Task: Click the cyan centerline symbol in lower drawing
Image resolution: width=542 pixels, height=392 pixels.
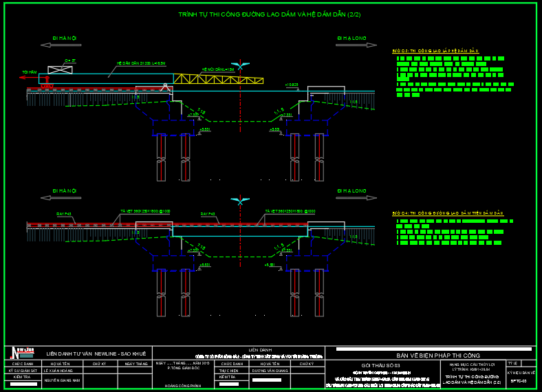Action: coord(240,201)
